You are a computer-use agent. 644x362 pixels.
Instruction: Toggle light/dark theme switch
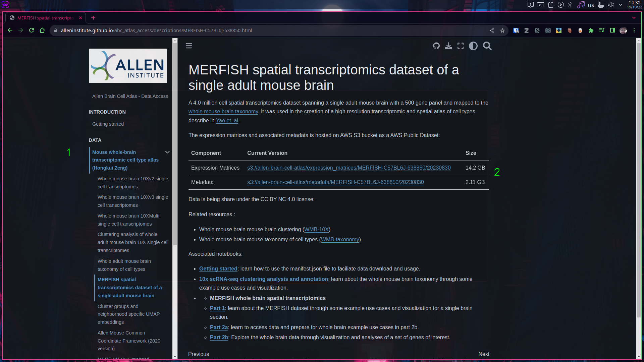coord(473,46)
